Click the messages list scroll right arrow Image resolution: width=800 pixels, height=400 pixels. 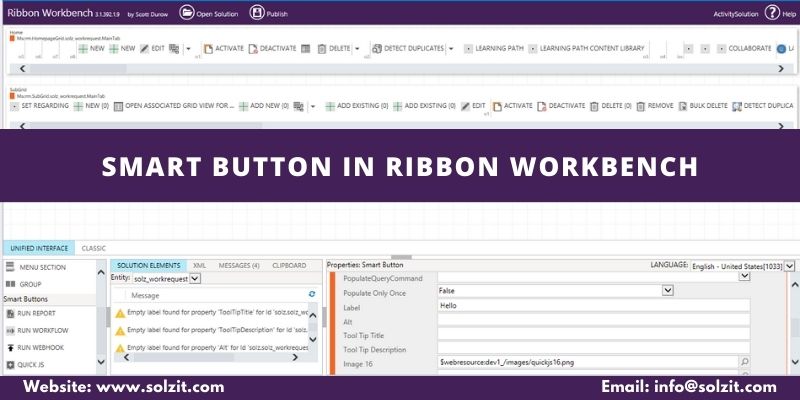(x=295, y=358)
